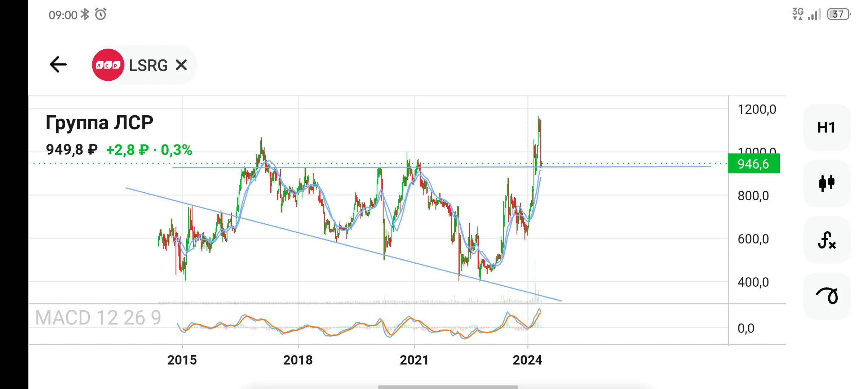The height and width of the screenshot is (389, 868).
Task: Tap the alarm clock status icon
Action: (x=101, y=14)
